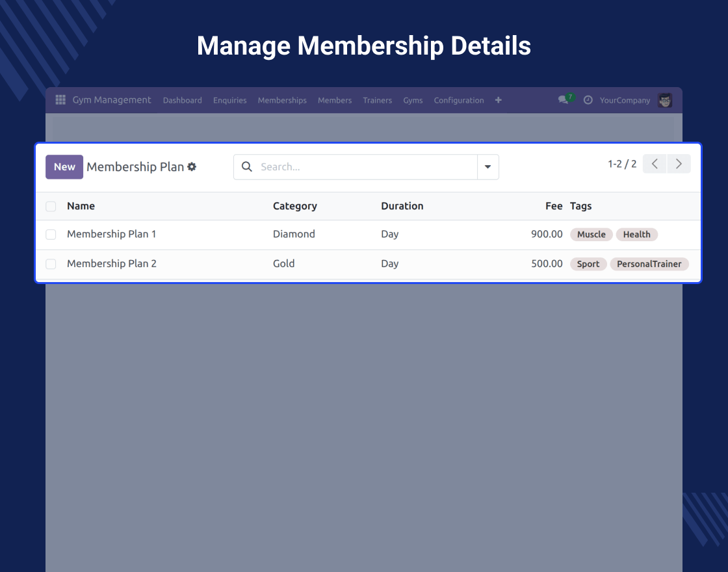Go to previous page arrow
Image resolution: width=728 pixels, height=572 pixels.
tap(655, 164)
